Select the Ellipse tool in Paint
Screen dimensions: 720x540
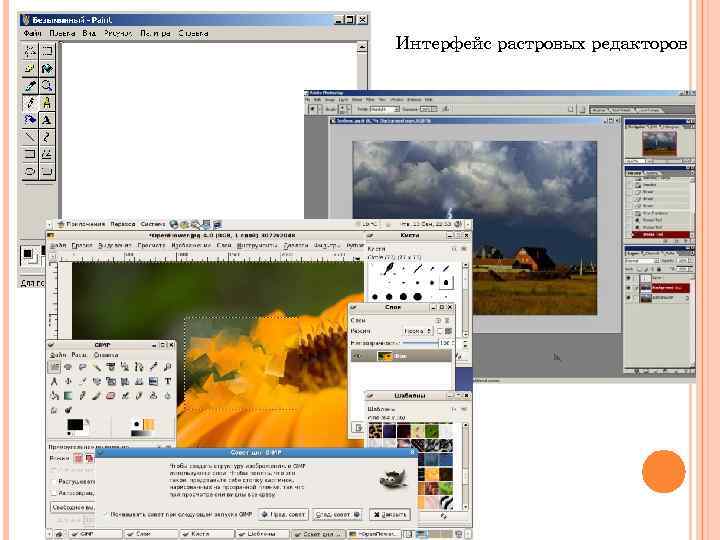(30, 171)
